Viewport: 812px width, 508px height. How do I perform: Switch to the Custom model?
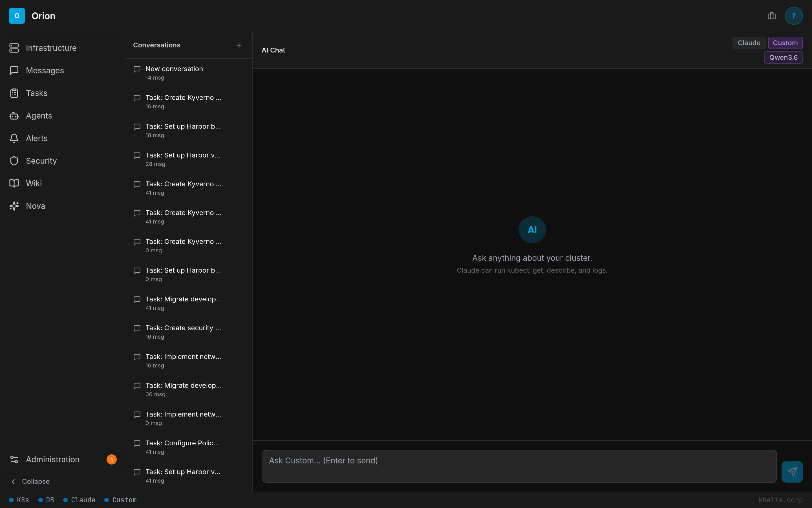point(785,43)
